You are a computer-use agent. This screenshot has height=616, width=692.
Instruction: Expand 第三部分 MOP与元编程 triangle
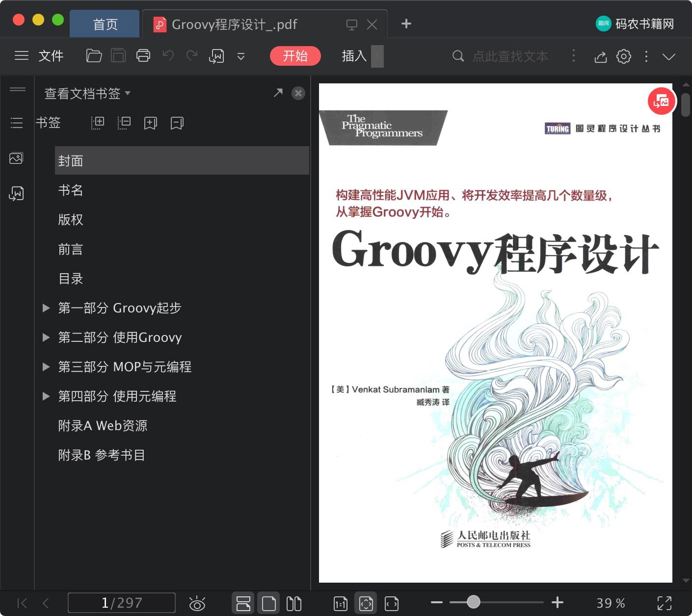tap(46, 367)
